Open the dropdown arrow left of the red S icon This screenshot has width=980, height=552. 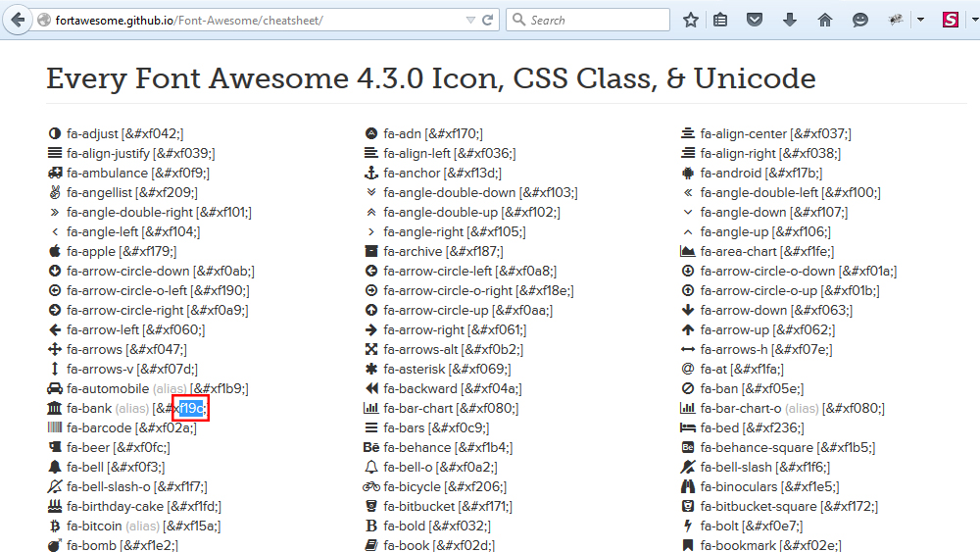pyautogui.click(x=920, y=20)
